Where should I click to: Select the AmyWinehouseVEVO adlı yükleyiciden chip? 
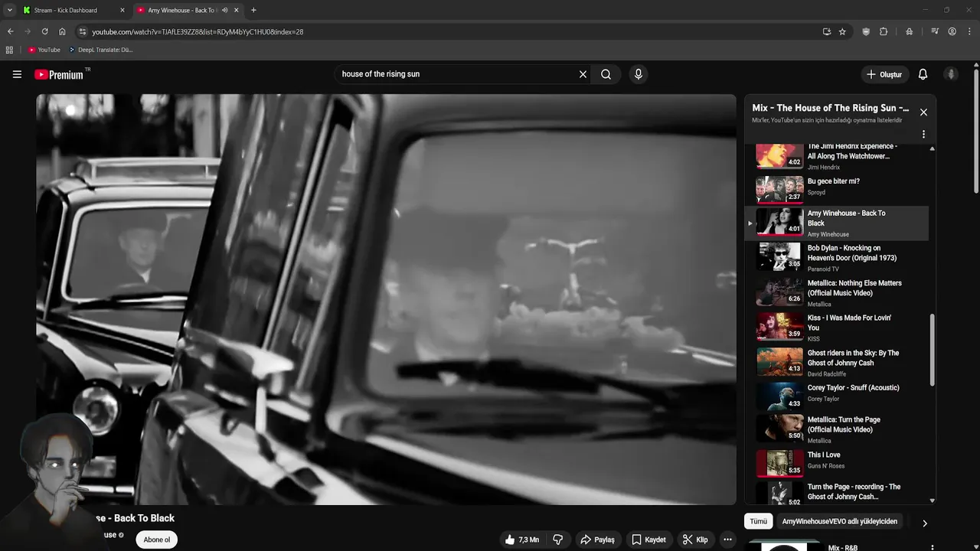click(839, 521)
